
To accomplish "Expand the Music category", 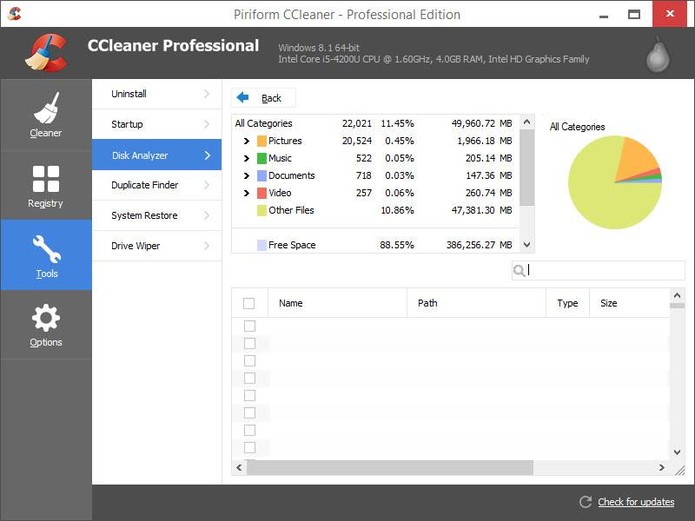I will [246, 158].
